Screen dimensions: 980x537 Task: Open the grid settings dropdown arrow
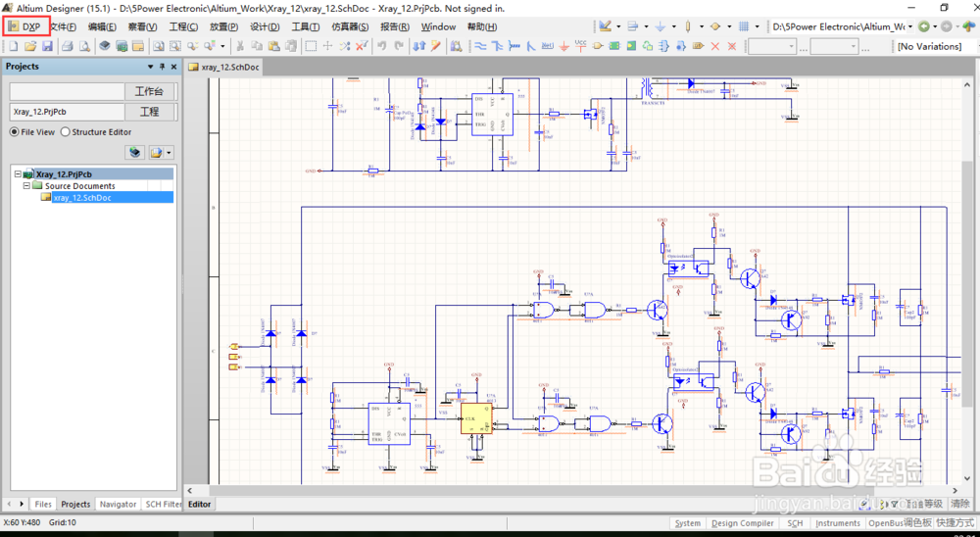(x=757, y=26)
